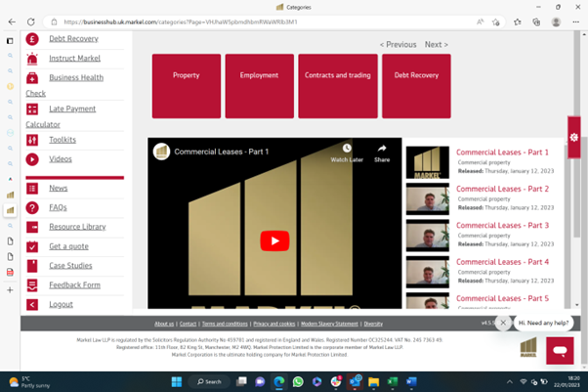Click the Debt Recovery pound icon in sidebar
This screenshot has height=392, width=588.
point(32,39)
